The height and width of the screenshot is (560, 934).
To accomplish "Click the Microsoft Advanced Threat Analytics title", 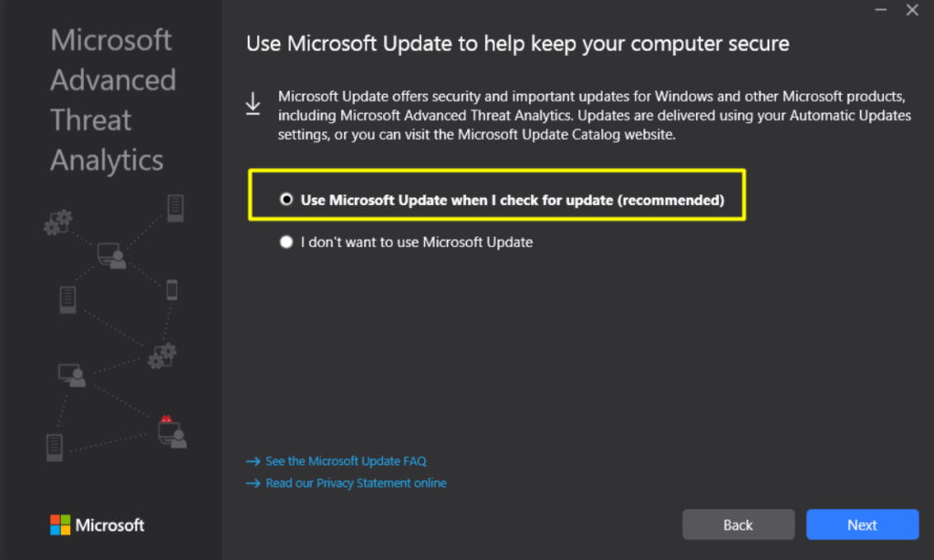I will [112, 100].
